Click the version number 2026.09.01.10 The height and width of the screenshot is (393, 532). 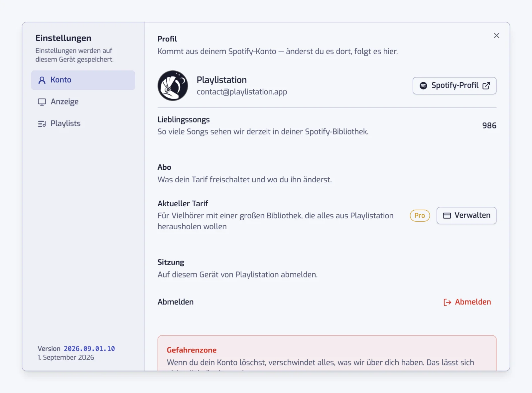89,349
